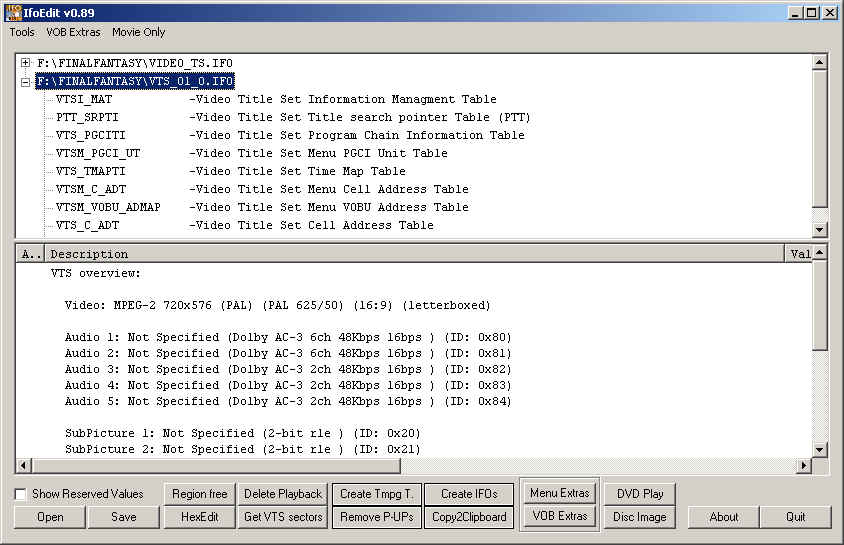Screen dimensions: 844x545
Task: Click horizontal scrollbar left arrow
Action: click(24, 465)
